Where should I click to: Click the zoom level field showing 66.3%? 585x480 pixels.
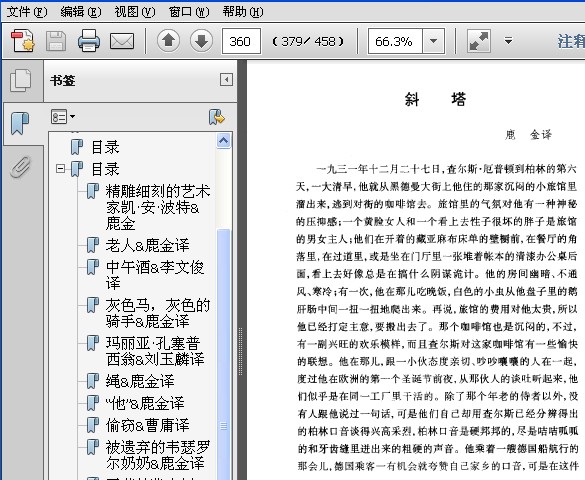point(395,41)
